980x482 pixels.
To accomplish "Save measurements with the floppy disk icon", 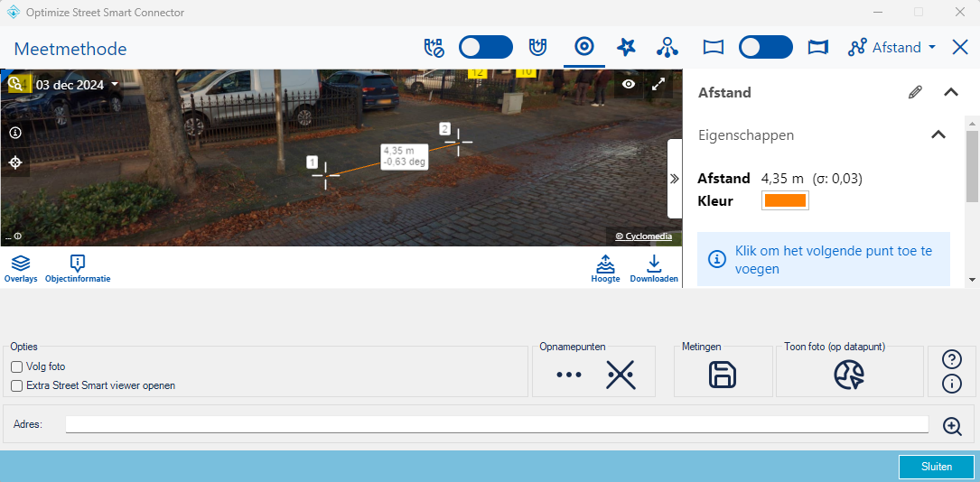I will click(x=722, y=375).
